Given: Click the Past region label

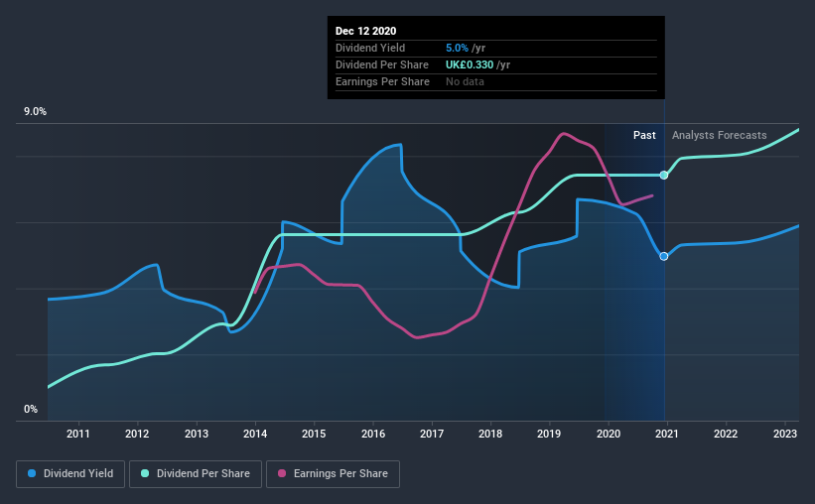Looking at the screenshot, I should [644, 135].
